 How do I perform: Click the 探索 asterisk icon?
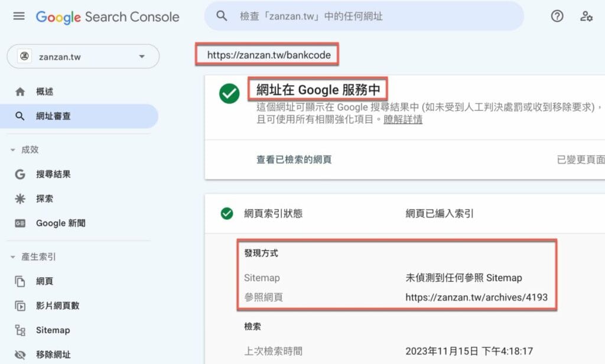(20, 199)
